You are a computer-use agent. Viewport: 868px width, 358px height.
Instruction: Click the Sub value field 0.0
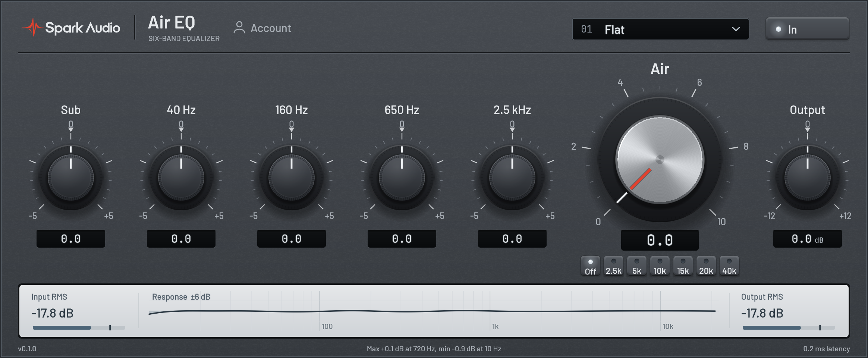71,239
